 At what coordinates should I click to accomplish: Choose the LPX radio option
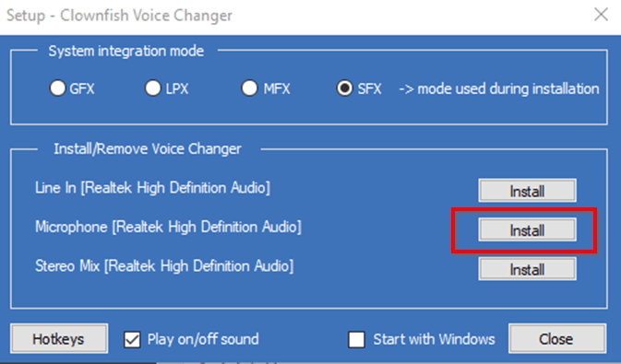(153, 88)
